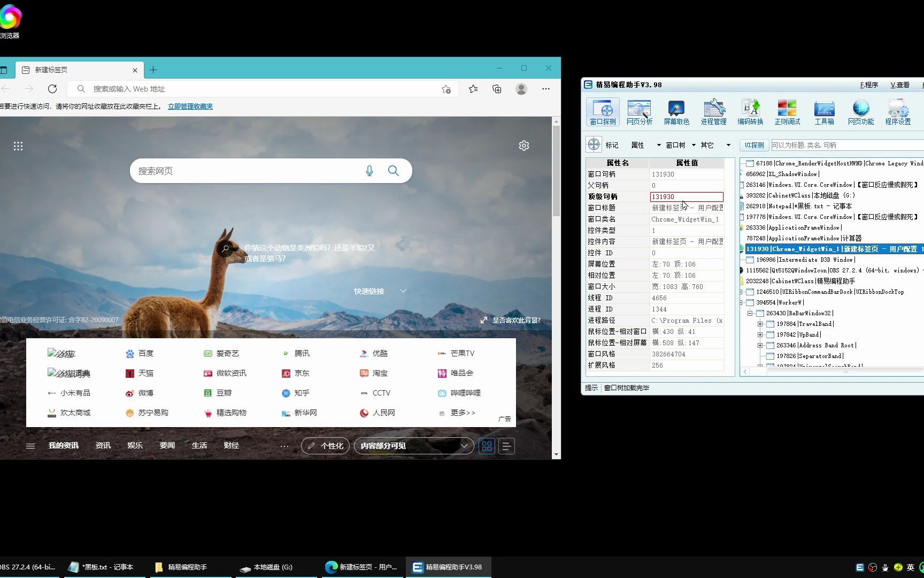Click the 窗口类名 value Chrome_WidgetWin_1
The width and height of the screenshot is (924, 578).
point(687,219)
